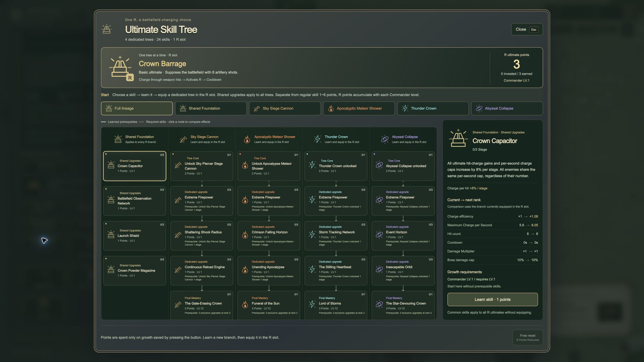
Task: Switch to the Thunder Crown tab
Action: 433,108
